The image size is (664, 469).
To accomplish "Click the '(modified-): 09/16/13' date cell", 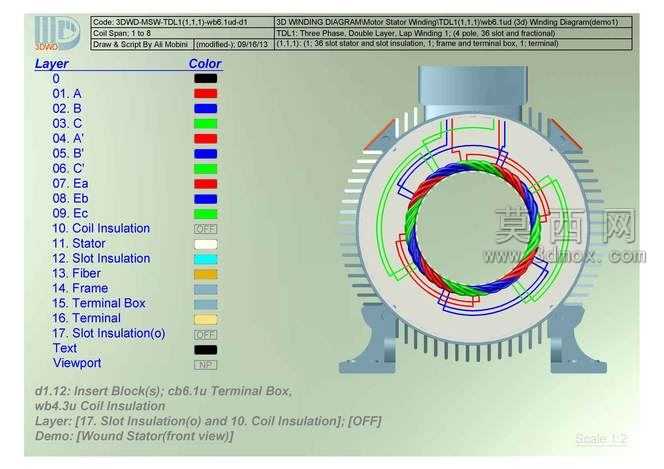I will tap(234, 44).
